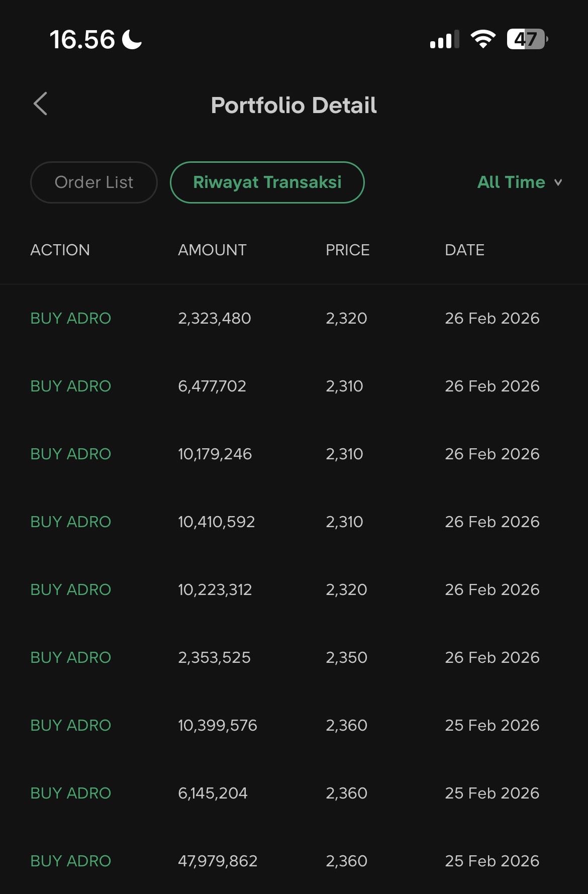The image size is (588, 894).
Task: Tap the 16.56 clock in status bar
Action: [82, 39]
